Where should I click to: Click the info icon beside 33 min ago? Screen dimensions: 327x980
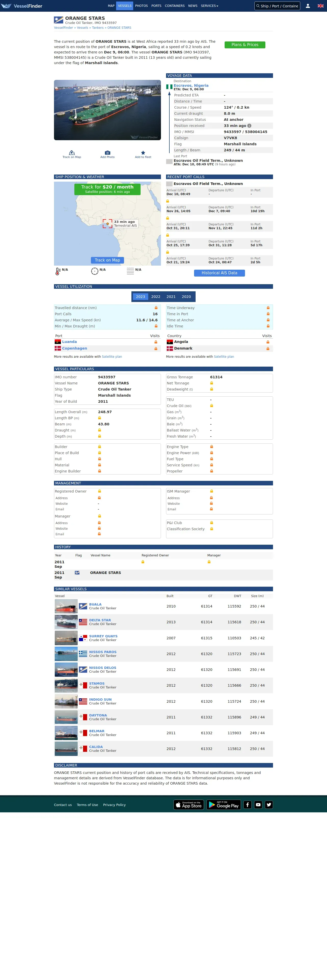[249, 125]
